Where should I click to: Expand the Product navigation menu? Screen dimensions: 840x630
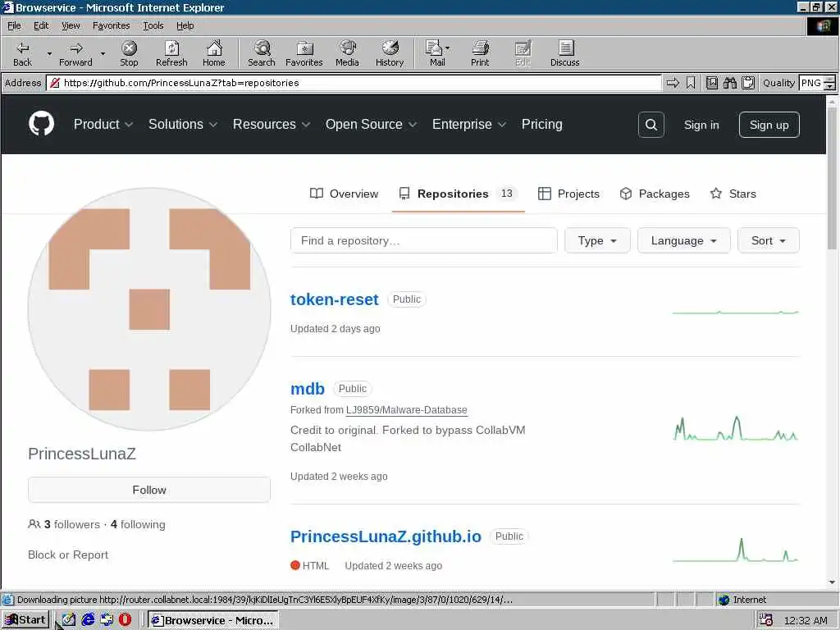[x=103, y=125]
